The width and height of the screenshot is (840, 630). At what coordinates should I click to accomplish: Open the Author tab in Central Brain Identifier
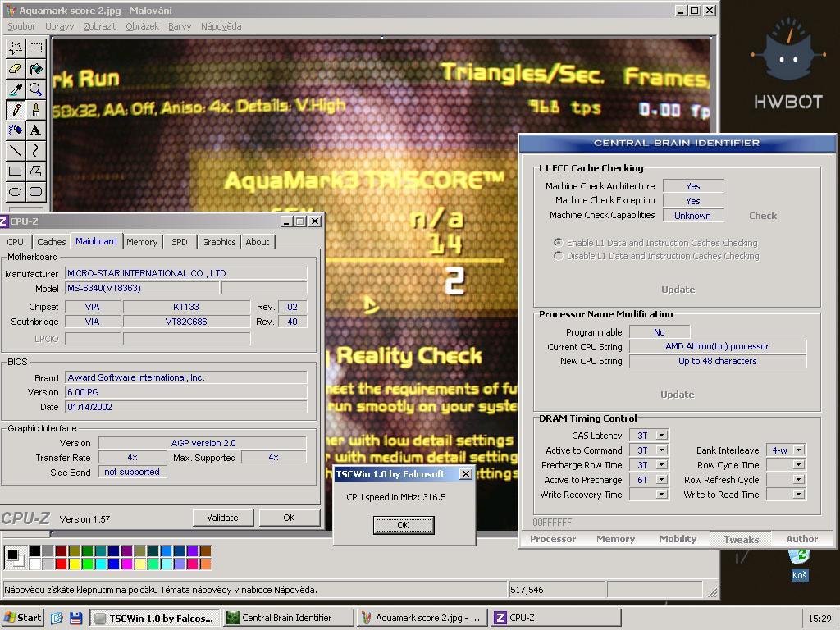(802, 539)
